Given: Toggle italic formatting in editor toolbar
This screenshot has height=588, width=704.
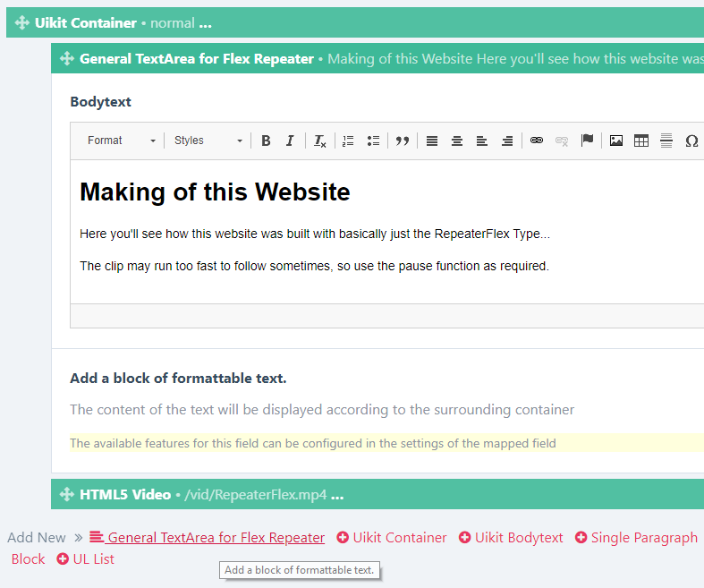Looking at the screenshot, I should [x=290, y=141].
